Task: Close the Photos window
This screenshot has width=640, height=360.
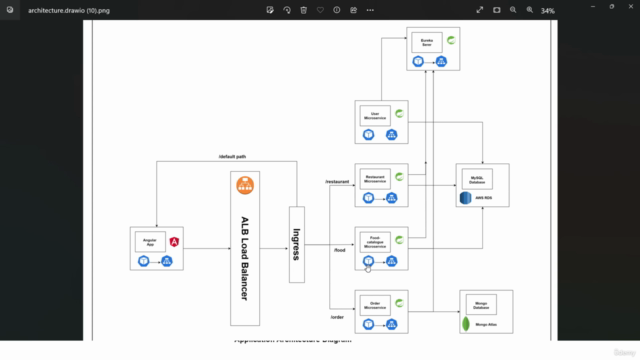Action: [631, 7]
